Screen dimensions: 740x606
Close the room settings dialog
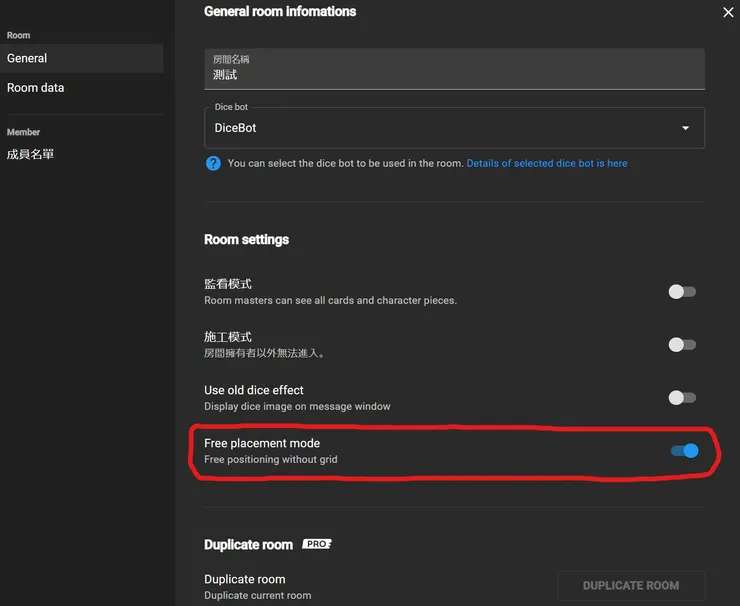728,13
